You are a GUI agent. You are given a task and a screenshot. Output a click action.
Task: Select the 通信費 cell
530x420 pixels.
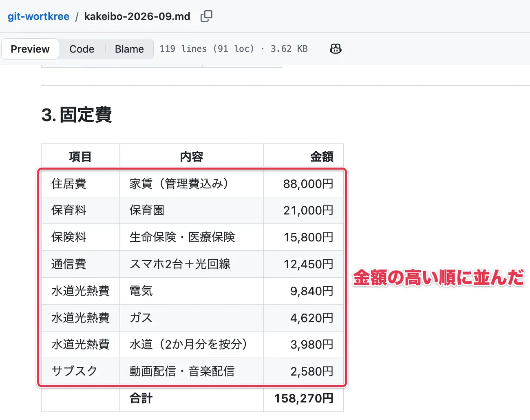coord(80,264)
